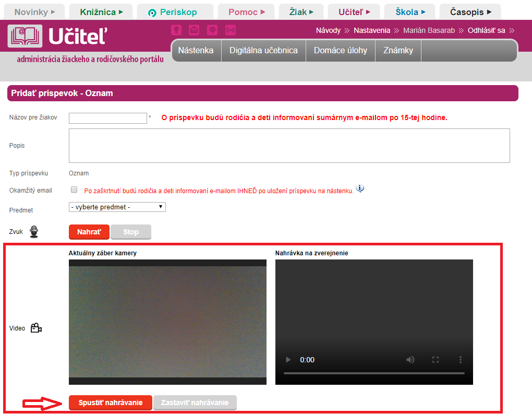Click the Aktuálny záber kamery preview
The image size is (532, 414).
[x=167, y=322]
